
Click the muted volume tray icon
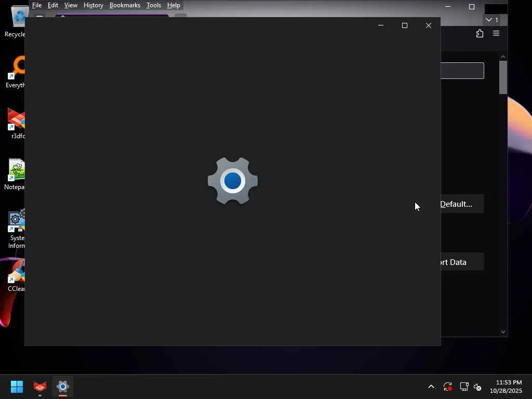[x=478, y=387]
